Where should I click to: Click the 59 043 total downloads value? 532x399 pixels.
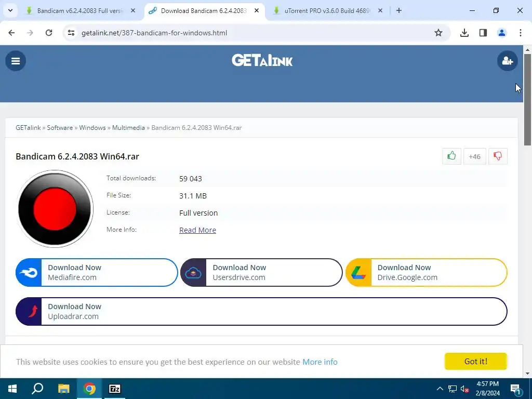(190, 179)
